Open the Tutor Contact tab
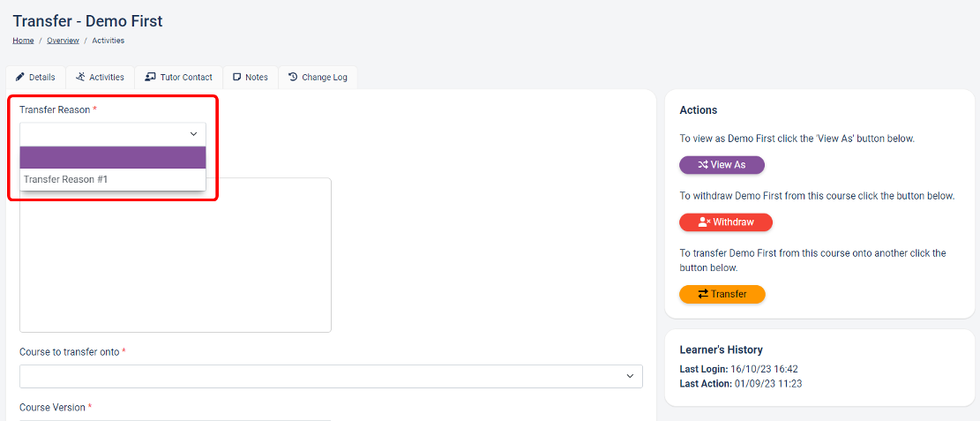 (x=179, y=78)
